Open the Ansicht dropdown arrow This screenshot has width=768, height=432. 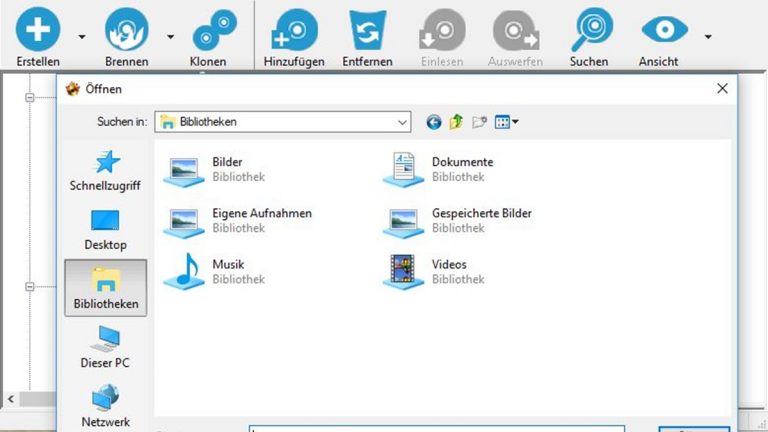(x=708, y=37)
